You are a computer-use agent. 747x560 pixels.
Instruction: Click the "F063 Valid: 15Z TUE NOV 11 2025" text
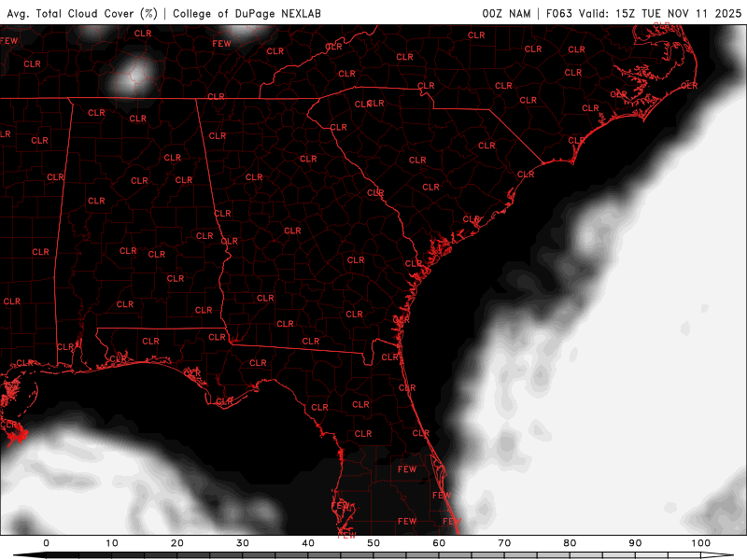point(644,13)
